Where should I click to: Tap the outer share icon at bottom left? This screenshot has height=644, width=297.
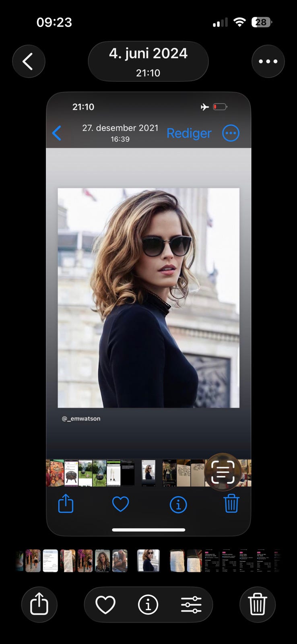click(39, 604)
